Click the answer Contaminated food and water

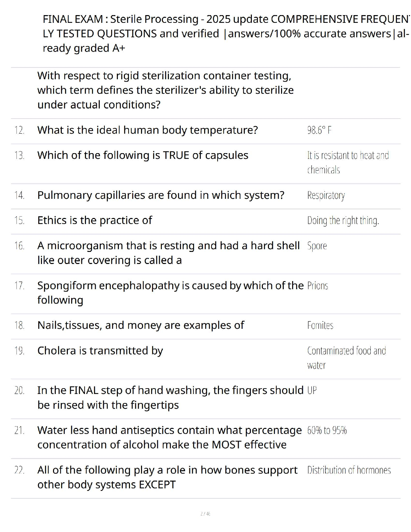tap(346, 358)
